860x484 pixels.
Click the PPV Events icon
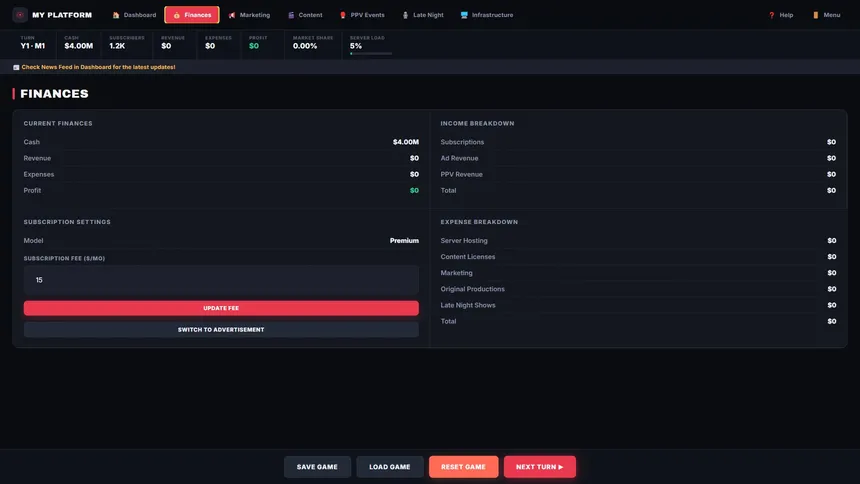[x=343, y=15]
